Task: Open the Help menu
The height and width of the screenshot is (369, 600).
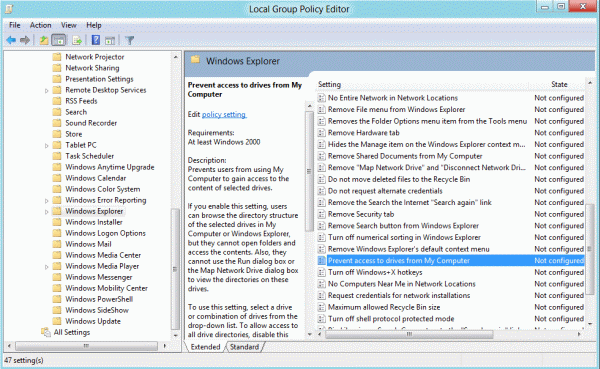Action: coord(94,25)
